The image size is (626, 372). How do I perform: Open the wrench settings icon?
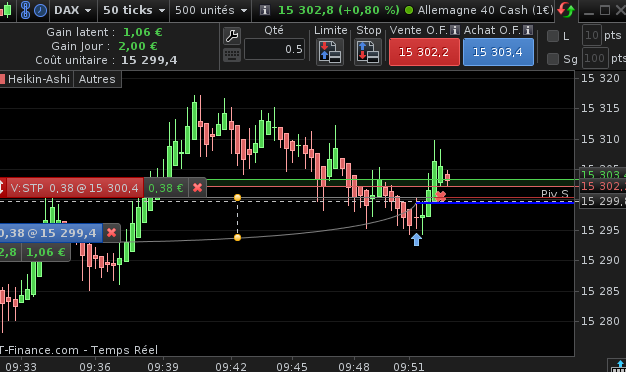point(232,36)
